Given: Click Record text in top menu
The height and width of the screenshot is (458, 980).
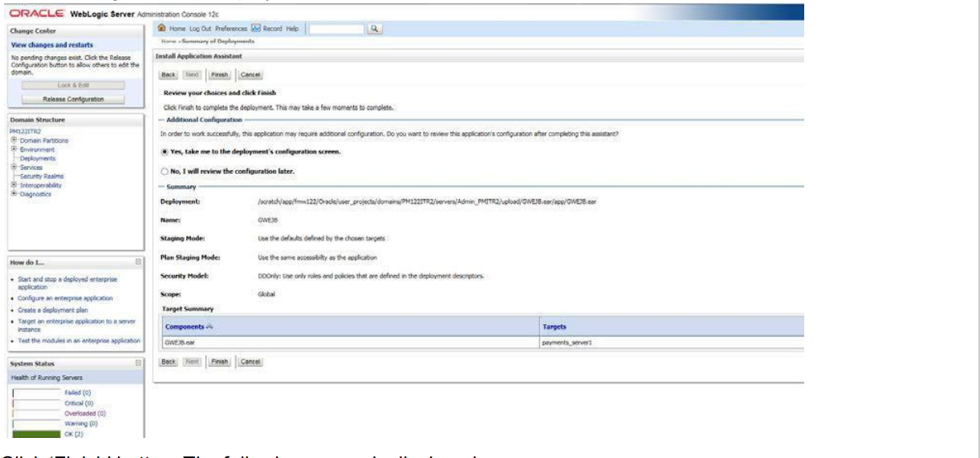Looking at the screenshot, I should click(x=274, y=29).
